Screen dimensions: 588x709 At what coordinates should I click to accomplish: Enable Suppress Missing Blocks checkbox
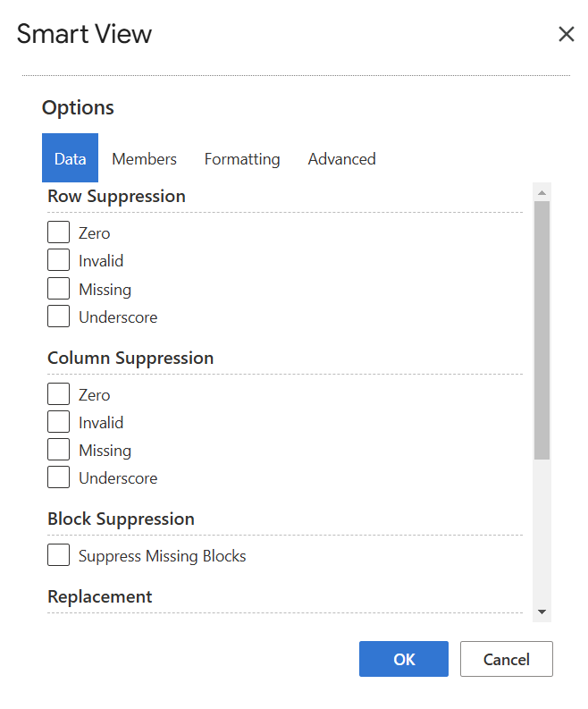(x=59, y=555)
